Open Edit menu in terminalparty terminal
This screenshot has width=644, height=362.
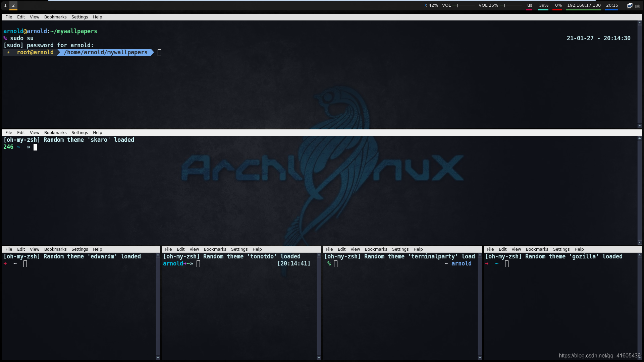tap(341, 249)
